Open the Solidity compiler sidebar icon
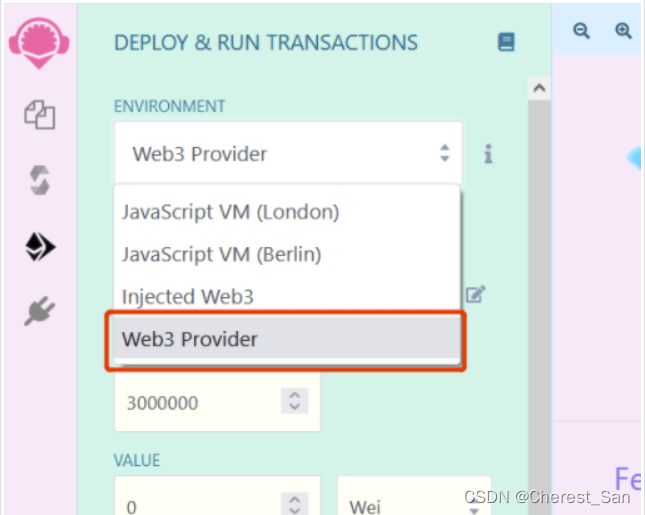 [x=39, y=181]
